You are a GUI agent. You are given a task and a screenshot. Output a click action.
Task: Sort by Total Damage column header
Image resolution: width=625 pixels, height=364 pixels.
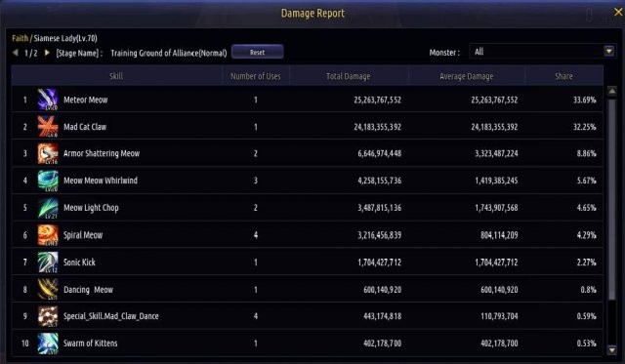pyautogui.click(x=349, y=76)
